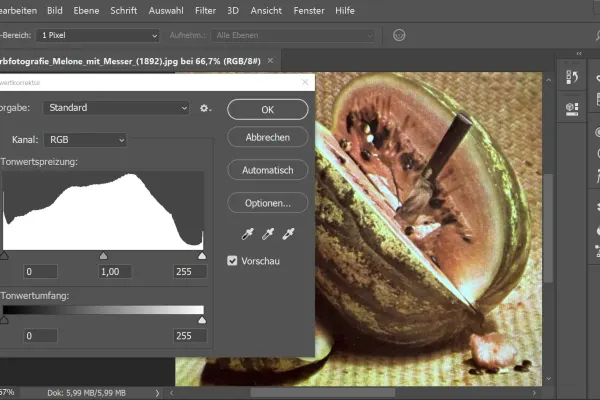Image resolution: width=600 pixels, height=400 pixels.
Task: Close the Melone_mit_Messer document tab
Action: (271, 61)
